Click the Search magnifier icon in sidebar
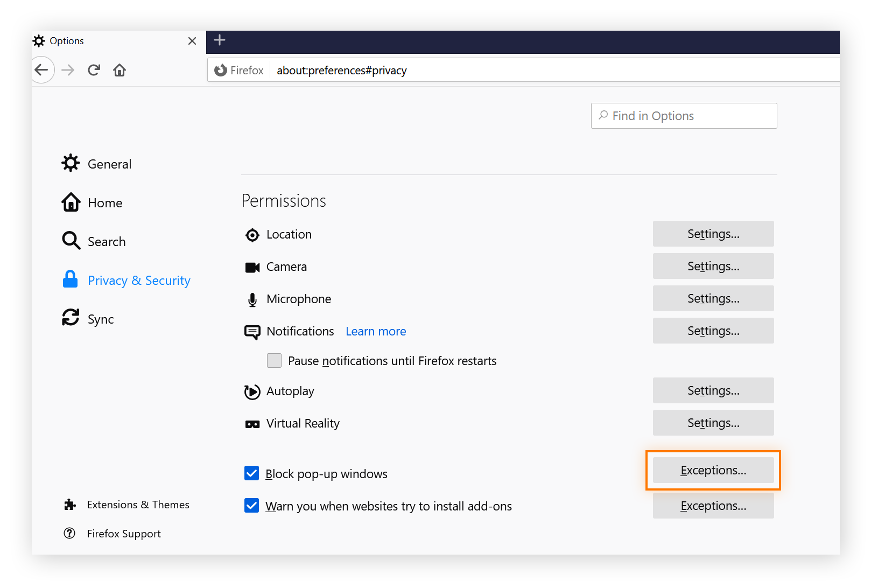 click(71, 241)
